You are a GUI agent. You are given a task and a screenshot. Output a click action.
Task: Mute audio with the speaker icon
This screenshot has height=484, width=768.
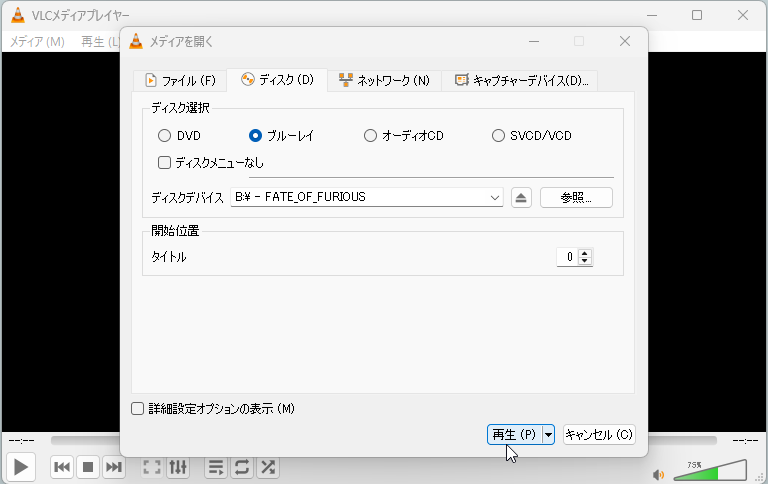point(659,474)
